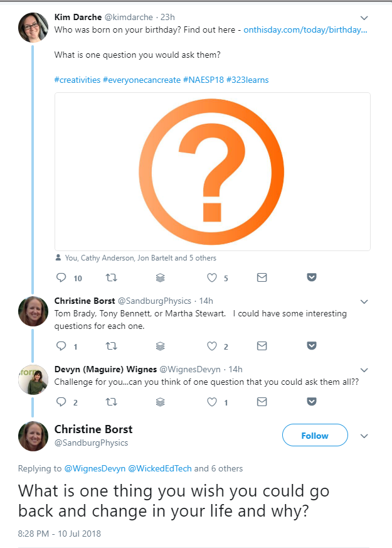This screenshot has height=548, width=392.
Task: Reply to Devyn Wignes's challenge tweet
Action: click(61, 402)
